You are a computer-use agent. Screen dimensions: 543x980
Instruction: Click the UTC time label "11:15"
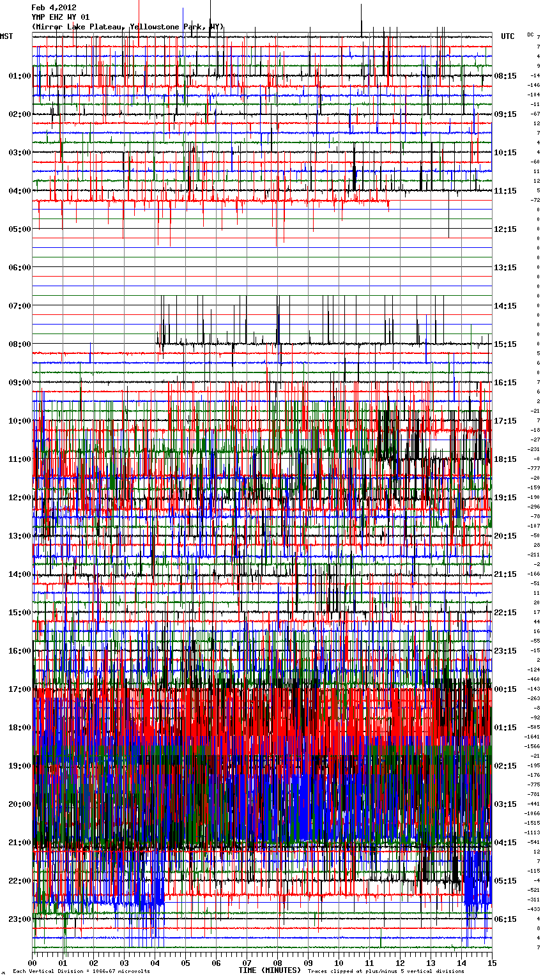click(x=505, y=191)
